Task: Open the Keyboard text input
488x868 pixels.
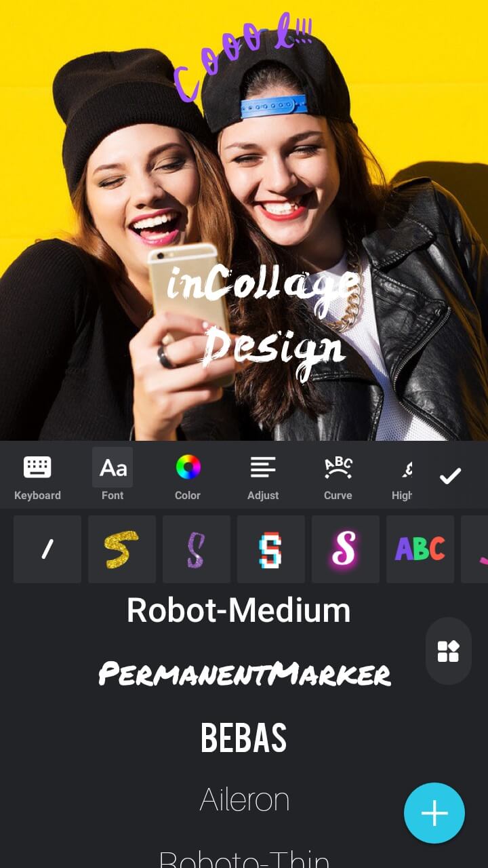Action: pos(37,477)
